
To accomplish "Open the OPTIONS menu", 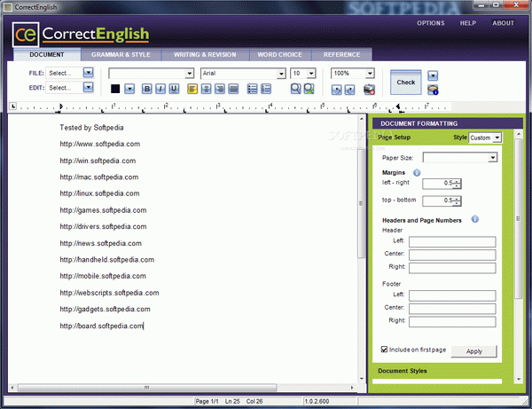I will click(431, 23).
